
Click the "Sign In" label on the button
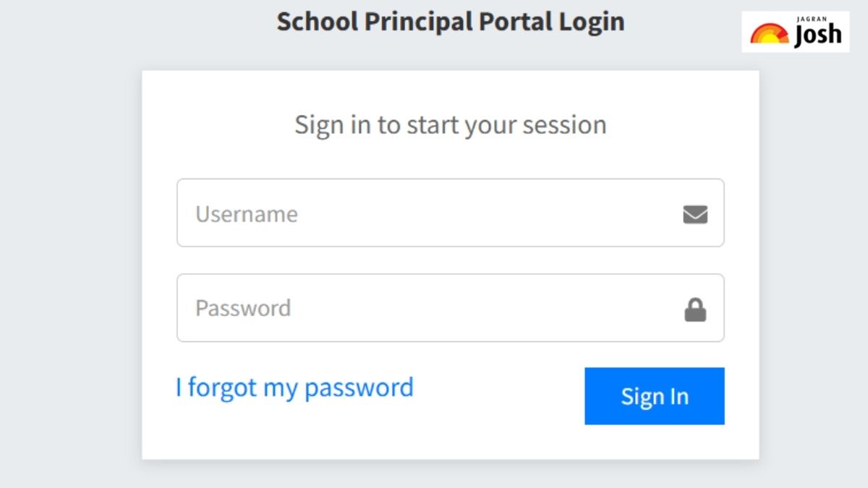pos(655,396)
